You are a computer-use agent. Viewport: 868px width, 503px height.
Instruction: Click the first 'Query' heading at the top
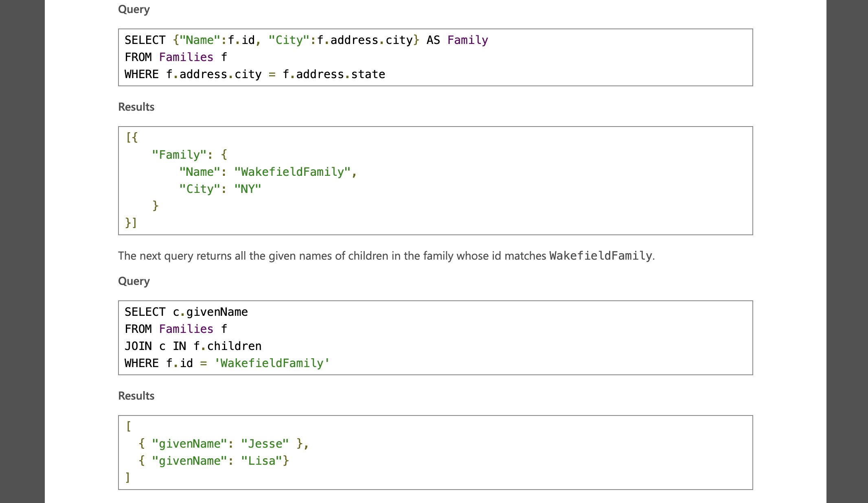tap(134, 9)
